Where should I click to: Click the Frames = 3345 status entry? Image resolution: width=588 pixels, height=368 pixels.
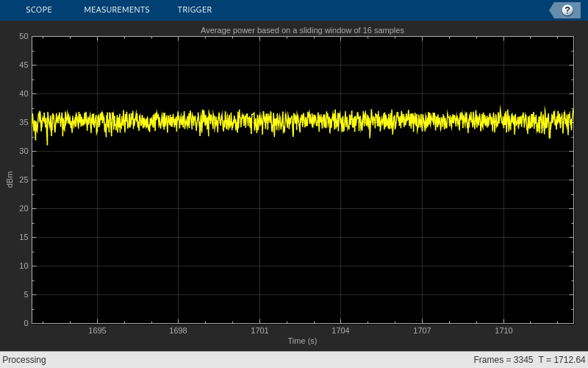(x=503, y=360)
